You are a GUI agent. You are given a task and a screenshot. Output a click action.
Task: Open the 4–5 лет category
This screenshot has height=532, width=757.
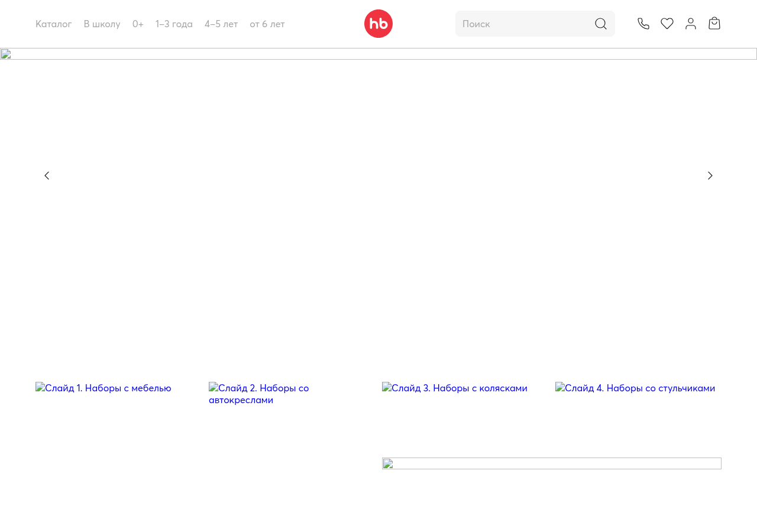pyautogui.click(x=221, y=24)
